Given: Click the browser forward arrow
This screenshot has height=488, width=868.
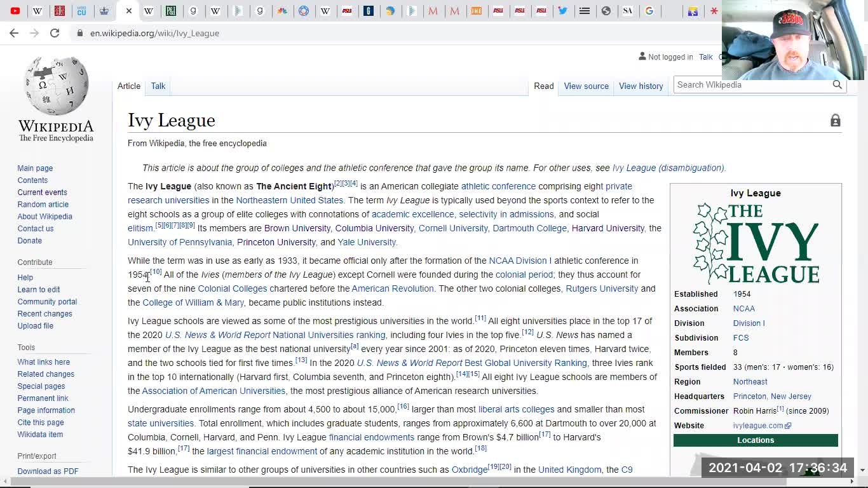Looking at the screenshot, I should pyautogui.click(x=34, y=33).
